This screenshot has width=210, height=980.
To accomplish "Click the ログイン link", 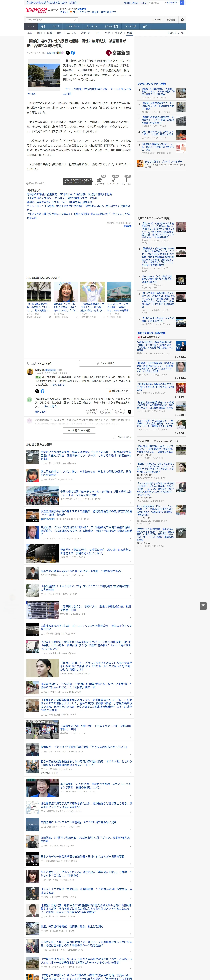I will (x=64, y=12).
